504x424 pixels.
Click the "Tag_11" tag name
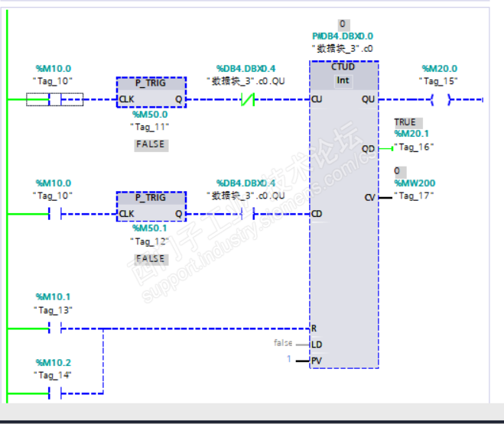click(149, 127)
